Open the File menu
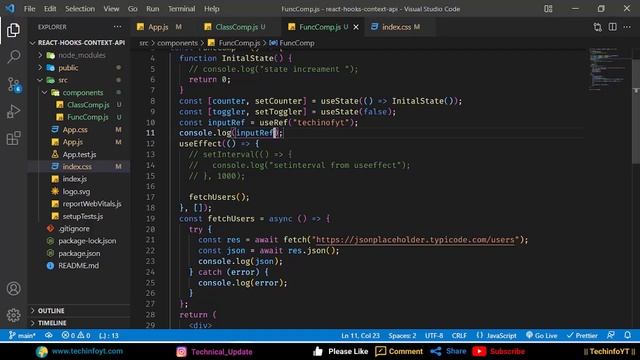The image size is (640, 360). pos(29,9)
